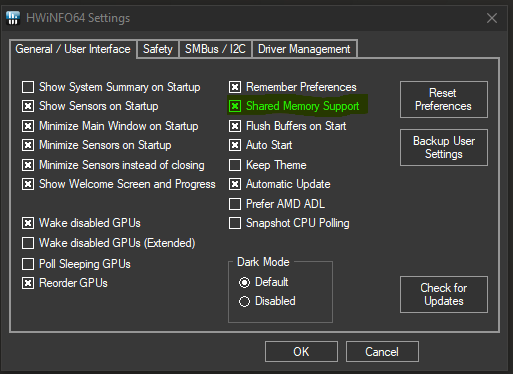This screenshot has height=374, width=513.
Task: Enable the Keep Theme option
Action: 235,165
